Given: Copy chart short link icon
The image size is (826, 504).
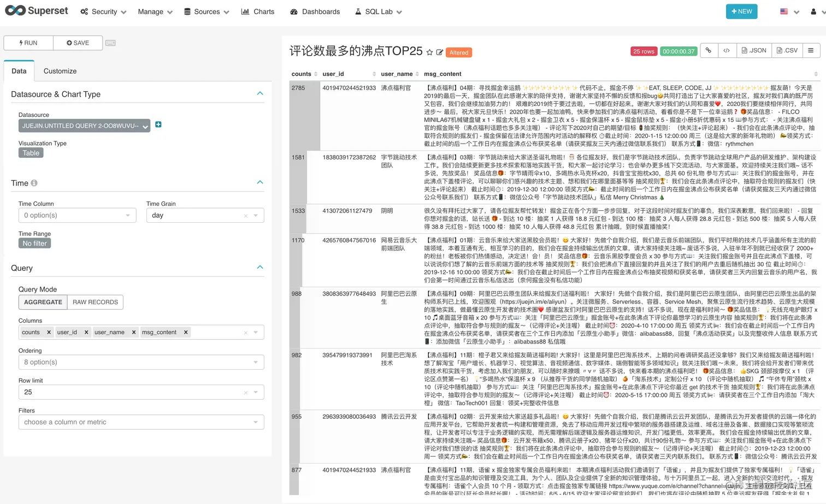Looking at the screenshot, I should 709,50.
